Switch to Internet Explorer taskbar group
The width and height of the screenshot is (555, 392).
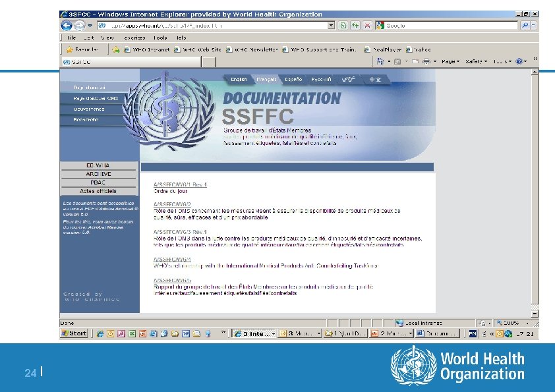point(254,333)
